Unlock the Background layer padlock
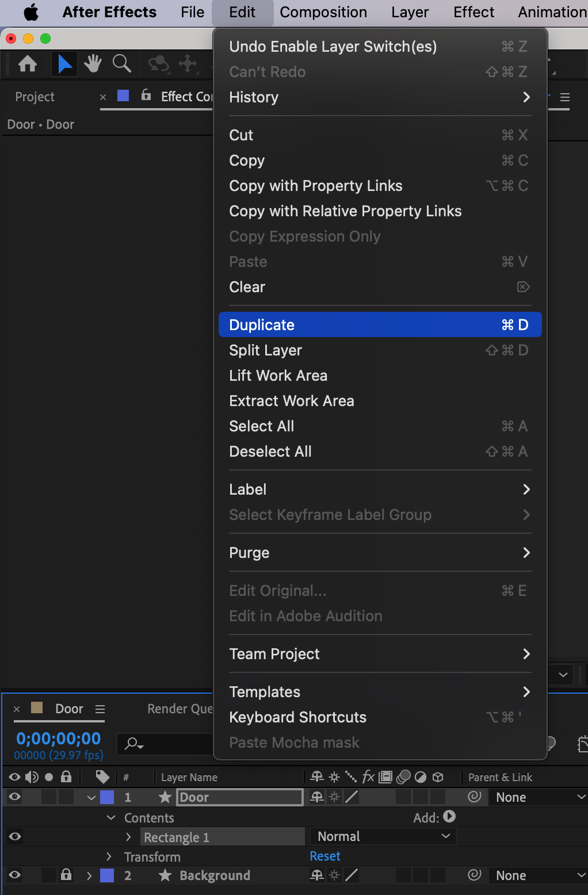This screenshot has height=895, width=588. pos(66,875)
